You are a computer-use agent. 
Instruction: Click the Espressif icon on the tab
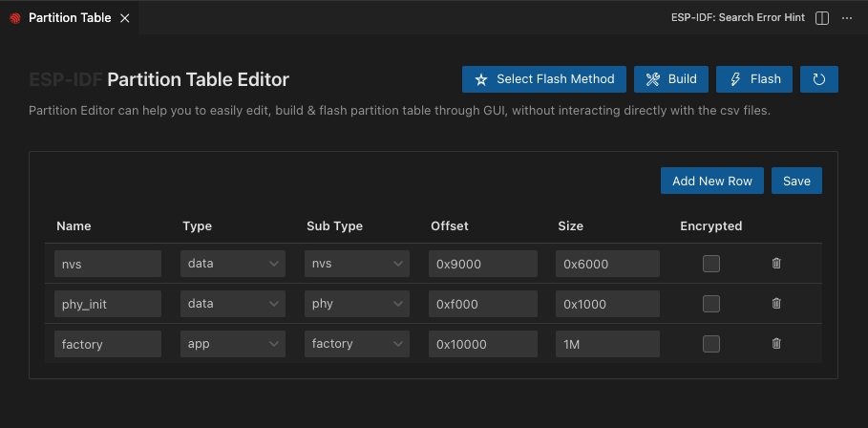coord(15,18)
